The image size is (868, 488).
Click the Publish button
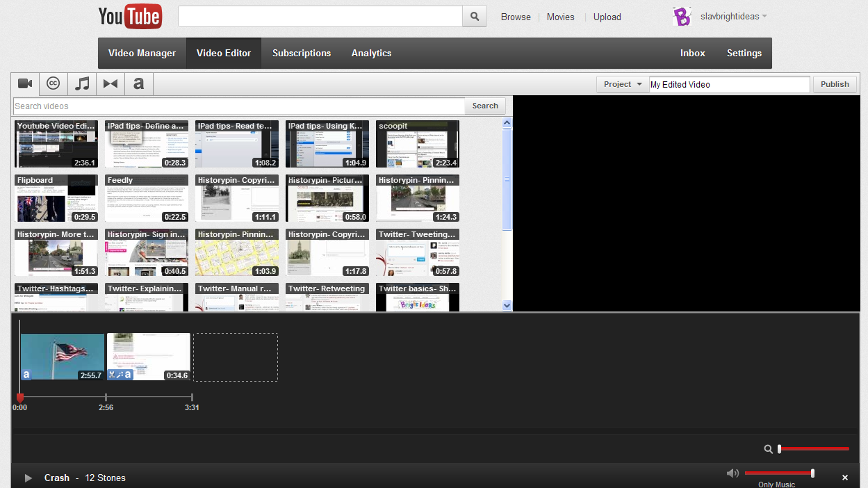835,84
